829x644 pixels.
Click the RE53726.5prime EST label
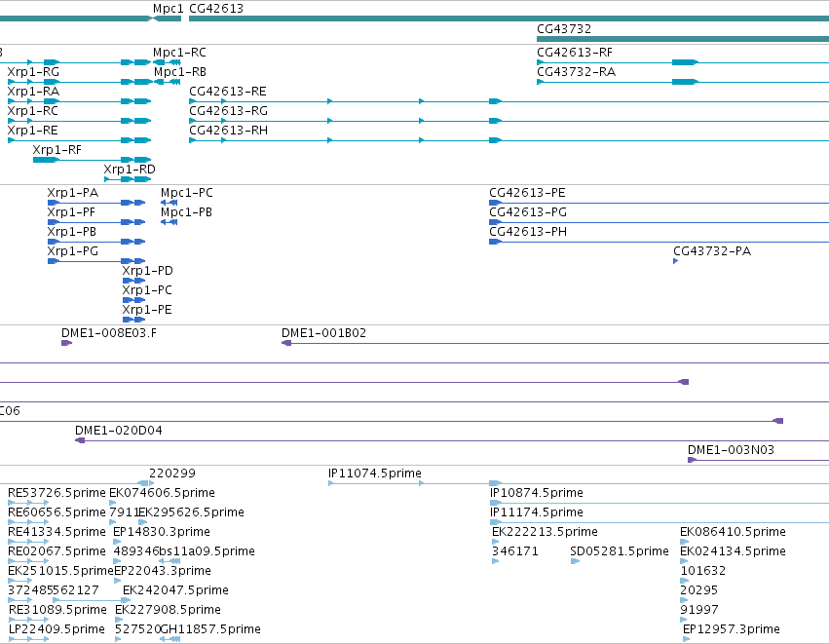57,493
